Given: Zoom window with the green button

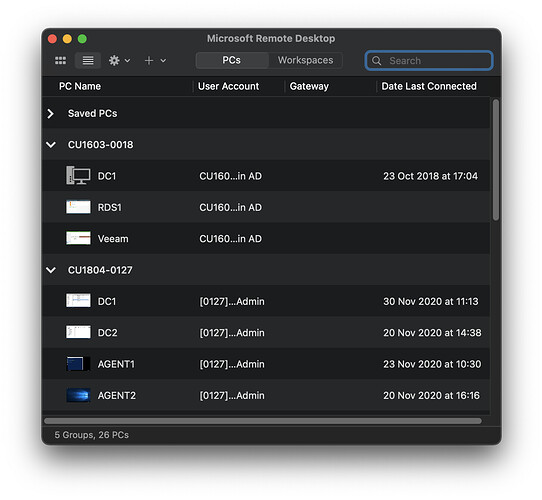Looking at the screenshot, I should pyautogui.click(x=82, y=39).
